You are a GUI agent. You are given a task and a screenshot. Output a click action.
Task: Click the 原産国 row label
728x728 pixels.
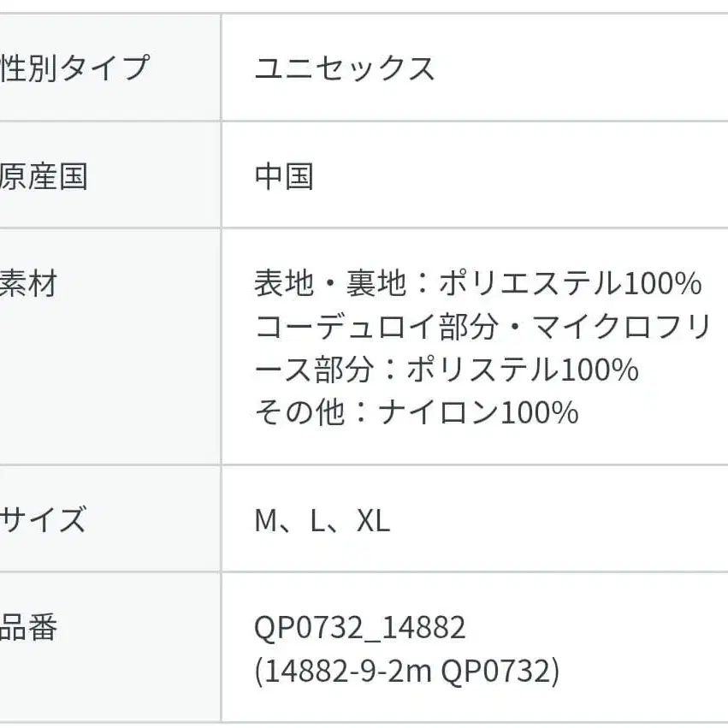click(44, 175)
